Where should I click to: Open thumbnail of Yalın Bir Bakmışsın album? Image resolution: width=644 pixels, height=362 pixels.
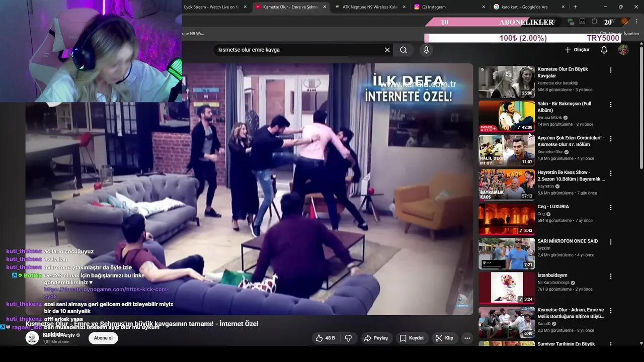click(507, 116)
